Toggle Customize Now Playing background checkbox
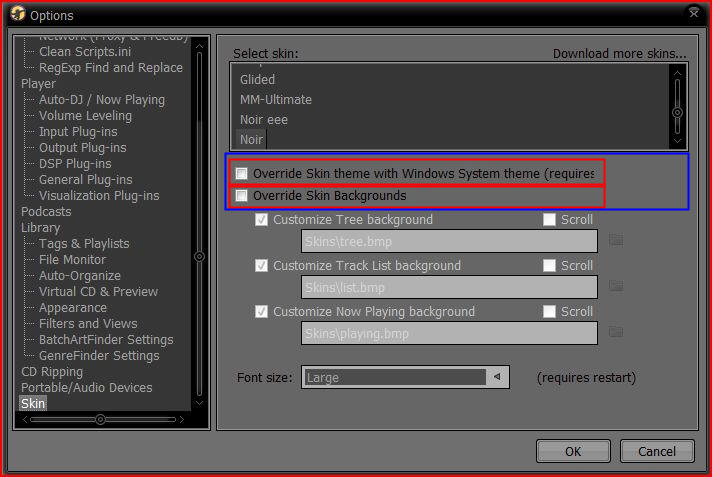The width and height of the screenshot is (712, 477). 262,312
